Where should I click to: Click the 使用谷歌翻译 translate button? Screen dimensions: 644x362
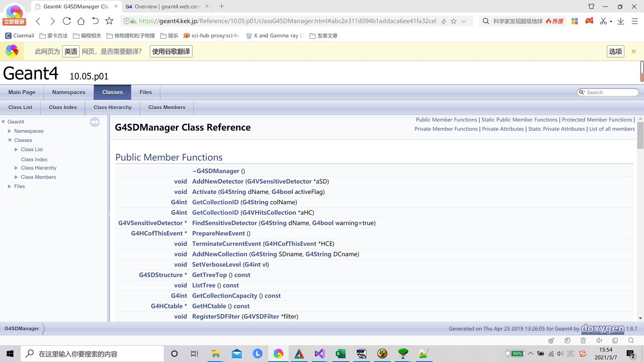pyautogui.click(x=171, y=51)
